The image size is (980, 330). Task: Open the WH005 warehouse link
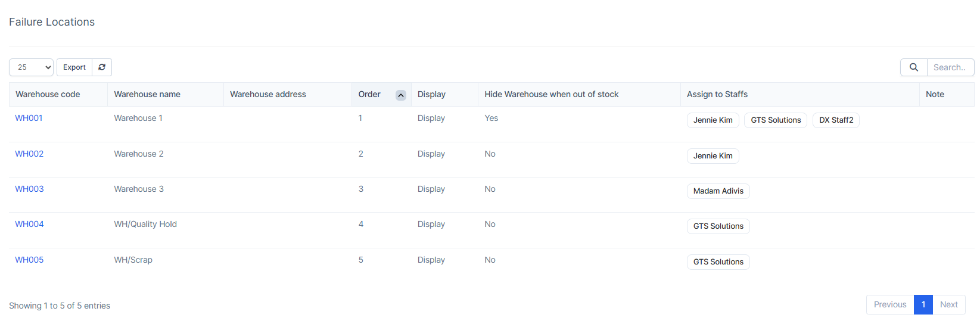pos(29,260)
